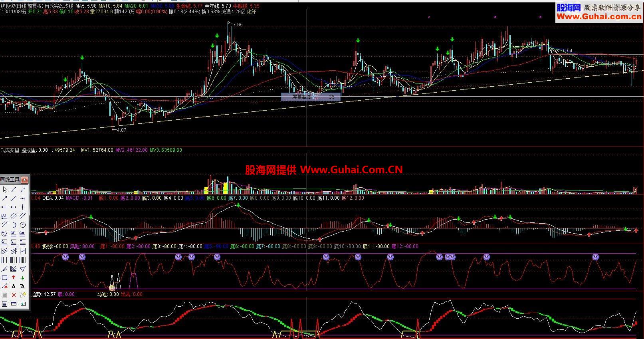Select the plain text A tool
The image size is (644, 339).
pos(14,286)
